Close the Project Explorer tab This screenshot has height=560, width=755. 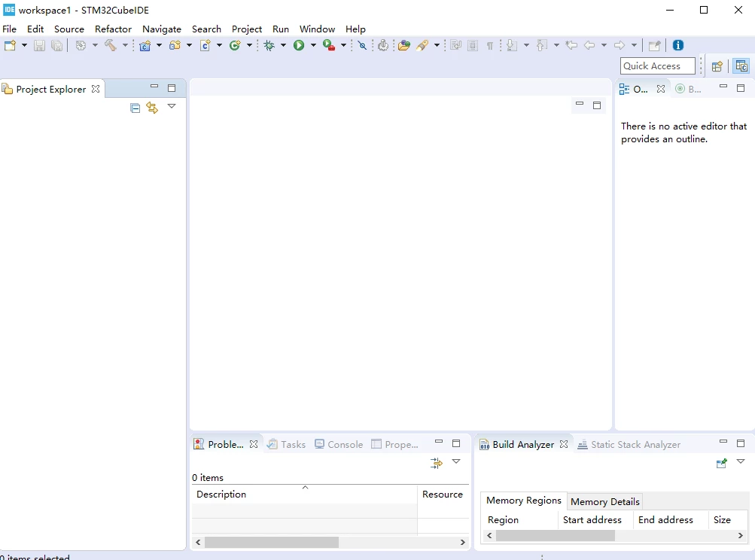tap(96, 89)
